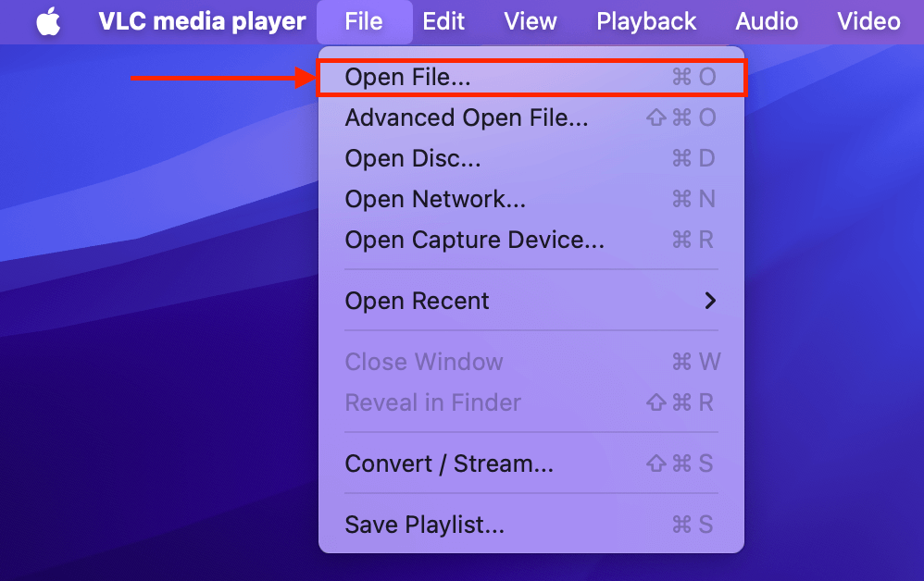Select Convert / Stream... entry
This screenshot has width=924, height=581.
pos(531,464)
